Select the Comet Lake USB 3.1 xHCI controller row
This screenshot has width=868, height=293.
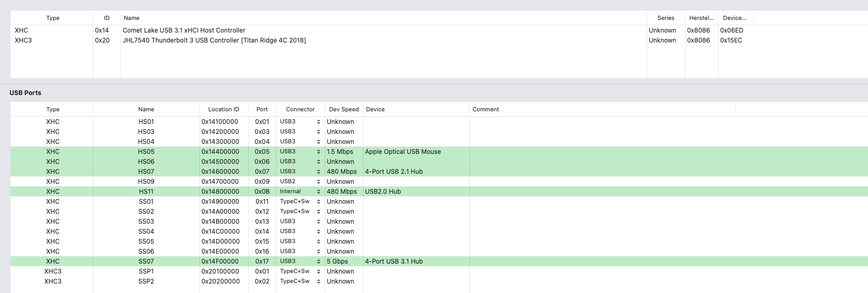coord(184,30)
